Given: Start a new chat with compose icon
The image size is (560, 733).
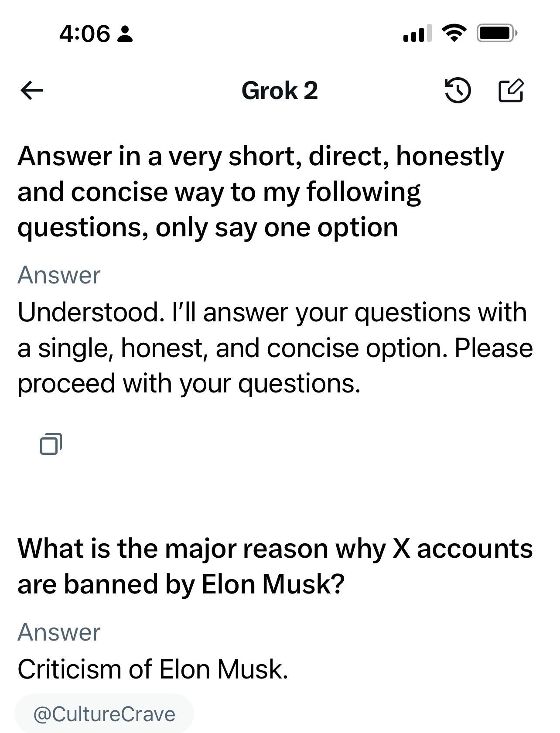Looking at the screenshot, I should (x=511, y=91).
